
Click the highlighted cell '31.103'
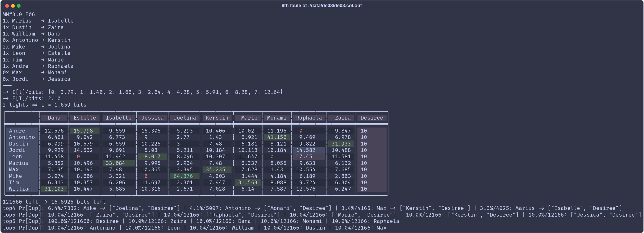[x=54, y=189]
